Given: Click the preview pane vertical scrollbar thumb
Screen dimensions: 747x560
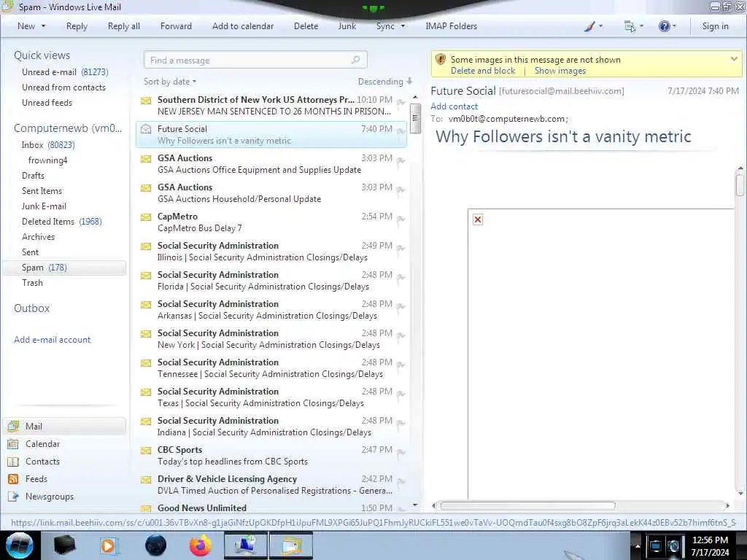Looking at the screenshot, I should click(x=740, y=184).
